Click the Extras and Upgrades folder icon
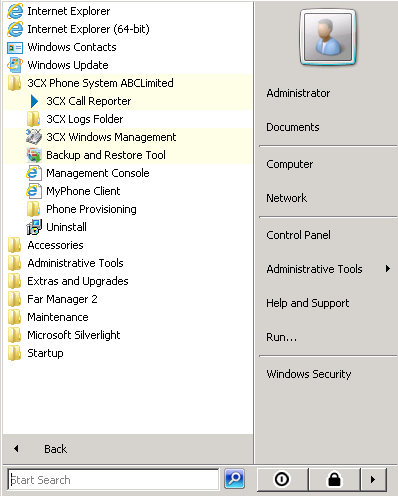 click(14, 281)
